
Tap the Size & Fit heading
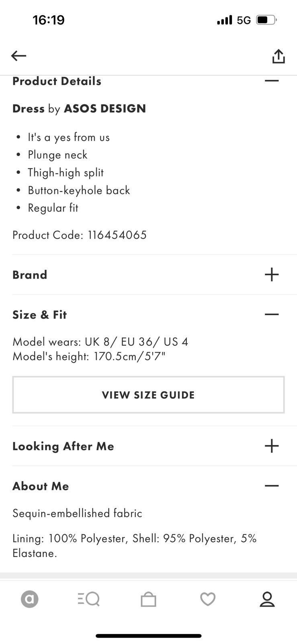(x=39, y=315)
